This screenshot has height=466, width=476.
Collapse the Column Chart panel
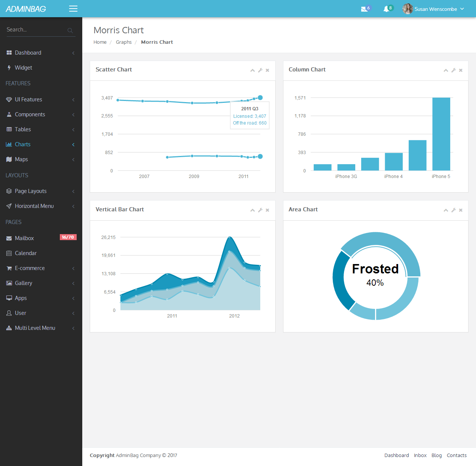tap(446, 70)
